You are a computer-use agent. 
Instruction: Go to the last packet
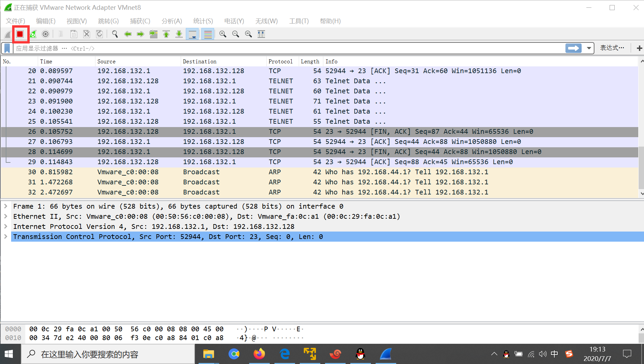pos(179,34)
